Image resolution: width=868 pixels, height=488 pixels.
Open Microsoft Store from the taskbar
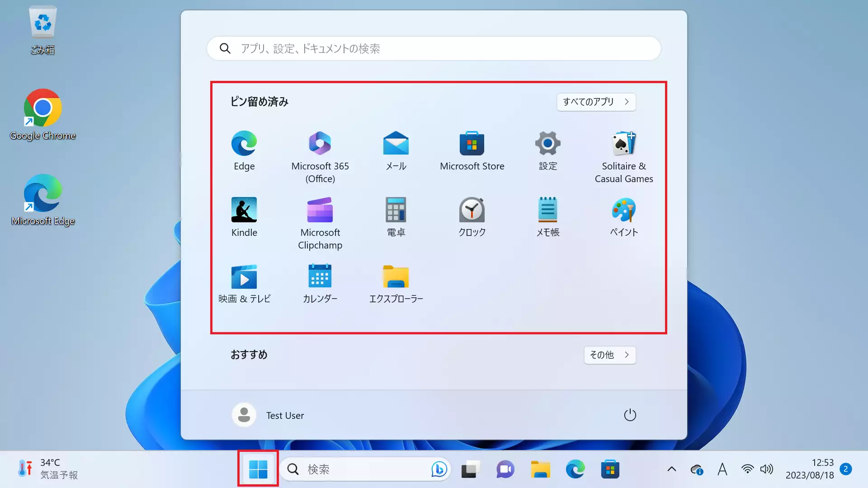[610, 469]
